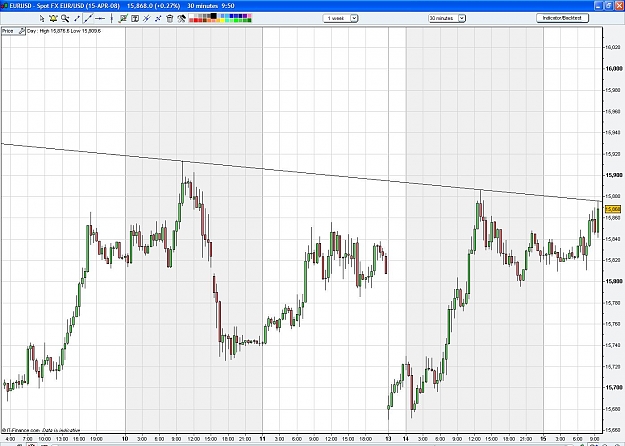
Task: Click the Day High Low info text
Action: (64, 31)
